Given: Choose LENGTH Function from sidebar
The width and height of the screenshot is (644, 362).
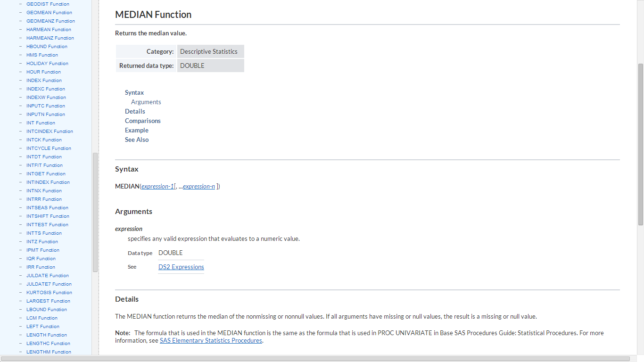Looking at the screenshot, I should tap(47, 335).
